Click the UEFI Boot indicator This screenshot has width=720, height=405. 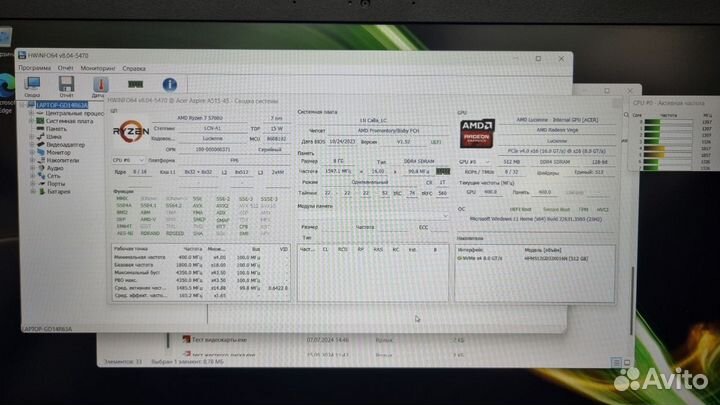coord(520,209)
